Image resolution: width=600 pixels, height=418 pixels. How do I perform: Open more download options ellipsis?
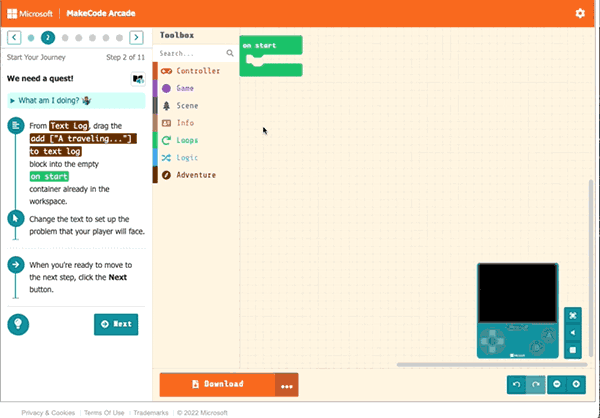[x=287, y=385]
